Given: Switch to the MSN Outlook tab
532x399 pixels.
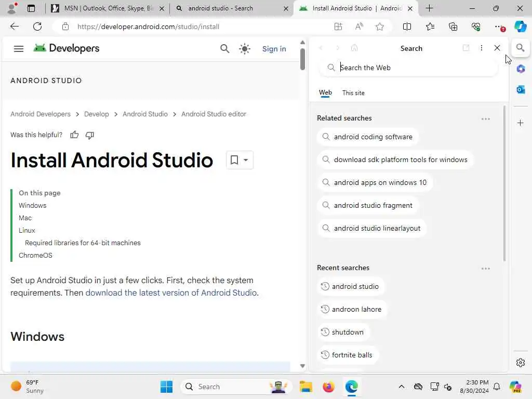Looking at the screenshot, I should [108, 8].
